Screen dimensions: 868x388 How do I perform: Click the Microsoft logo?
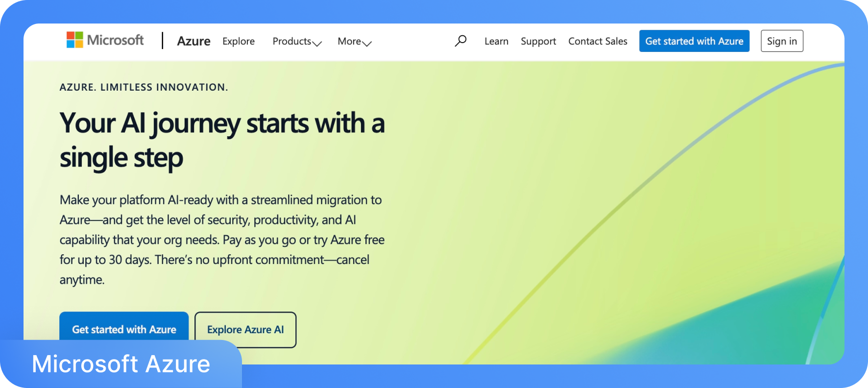pos(105,40)
